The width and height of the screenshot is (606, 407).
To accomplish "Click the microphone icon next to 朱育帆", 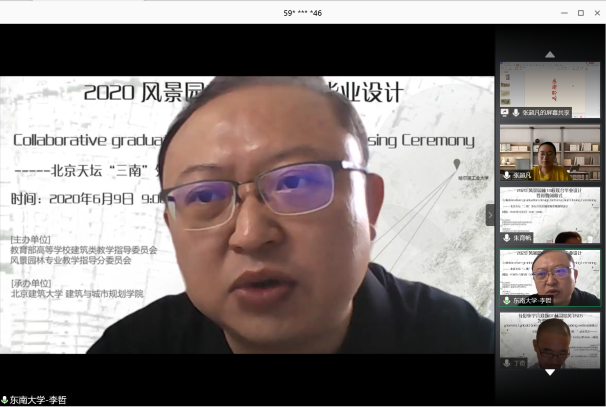I will tap(505, 238).
